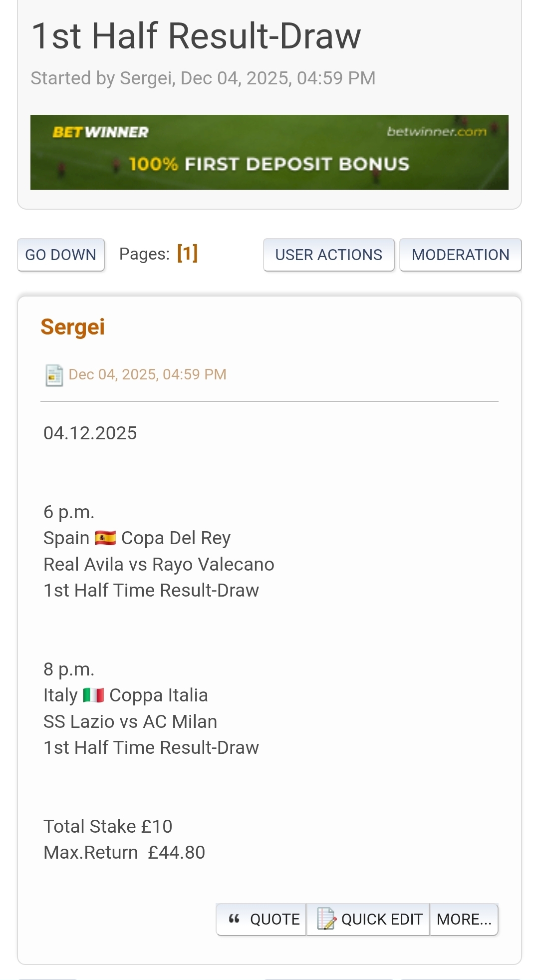The width and height of the screenshot is (539, 980).
Task: Click the betwinner.com text in the banner
Action: point(436,132)
